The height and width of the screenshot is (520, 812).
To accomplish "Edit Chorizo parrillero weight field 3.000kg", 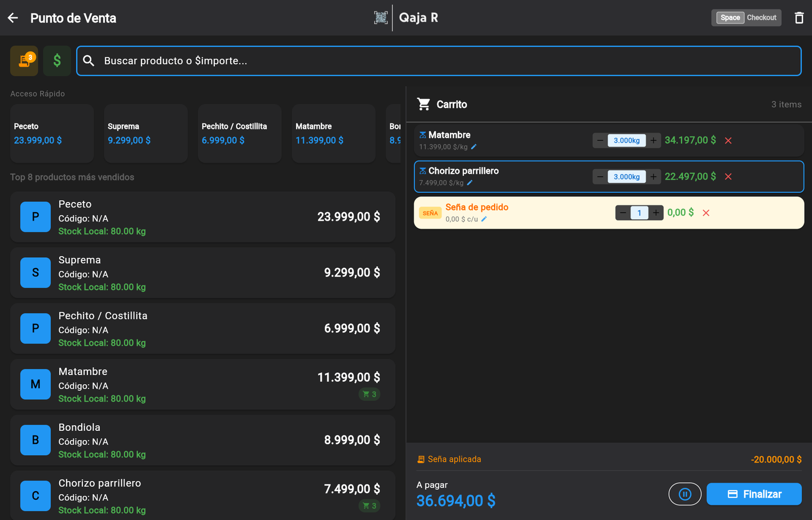I will (x=626, y=177).
